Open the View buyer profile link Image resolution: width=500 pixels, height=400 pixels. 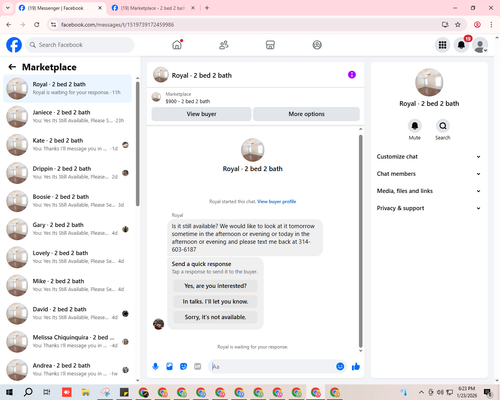277,201
